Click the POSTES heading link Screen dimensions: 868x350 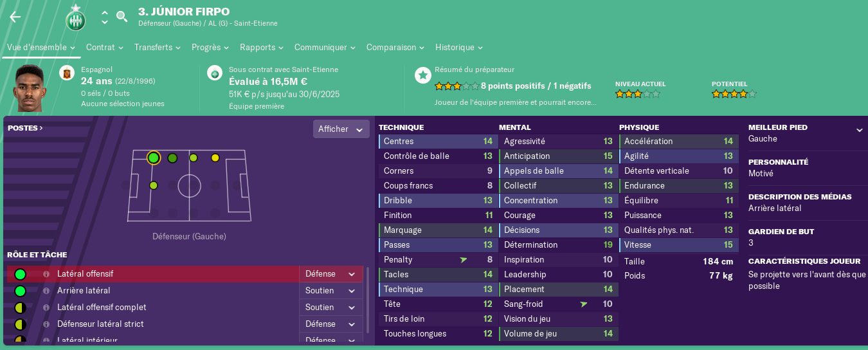coord(25,128)
